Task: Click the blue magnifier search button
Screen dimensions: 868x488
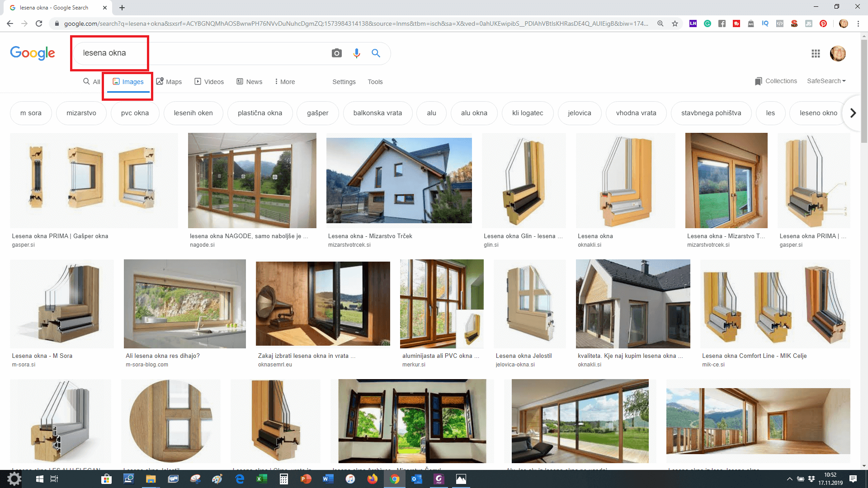Action: click(376, 53)
